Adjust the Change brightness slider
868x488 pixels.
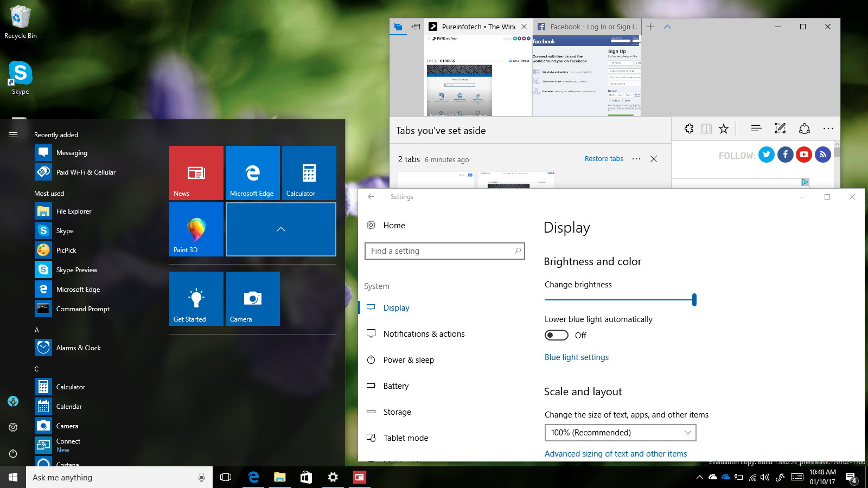pyautogui.click(x=621, y=299)
